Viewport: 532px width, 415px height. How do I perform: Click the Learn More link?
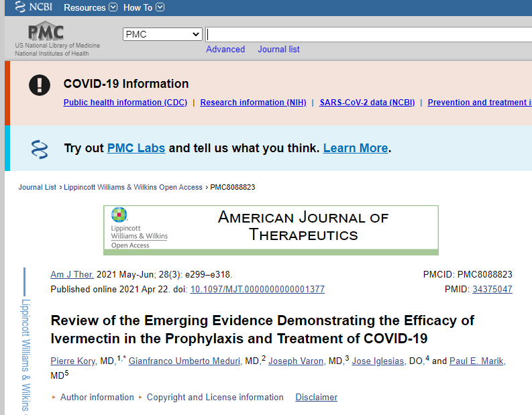(356, 148)
